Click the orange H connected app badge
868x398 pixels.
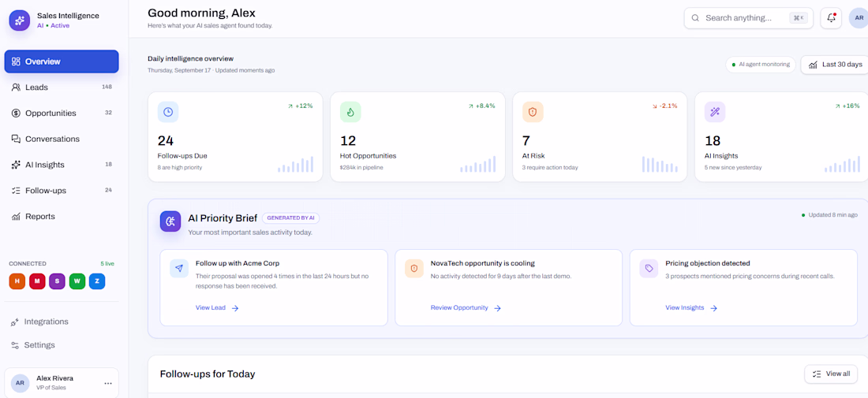point(17,281)
